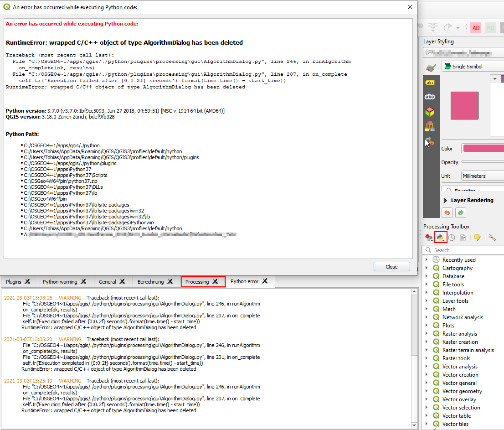The image size is (504, 430).
Task: Click the green MO toolbar icon
Action: click(490, 28)
